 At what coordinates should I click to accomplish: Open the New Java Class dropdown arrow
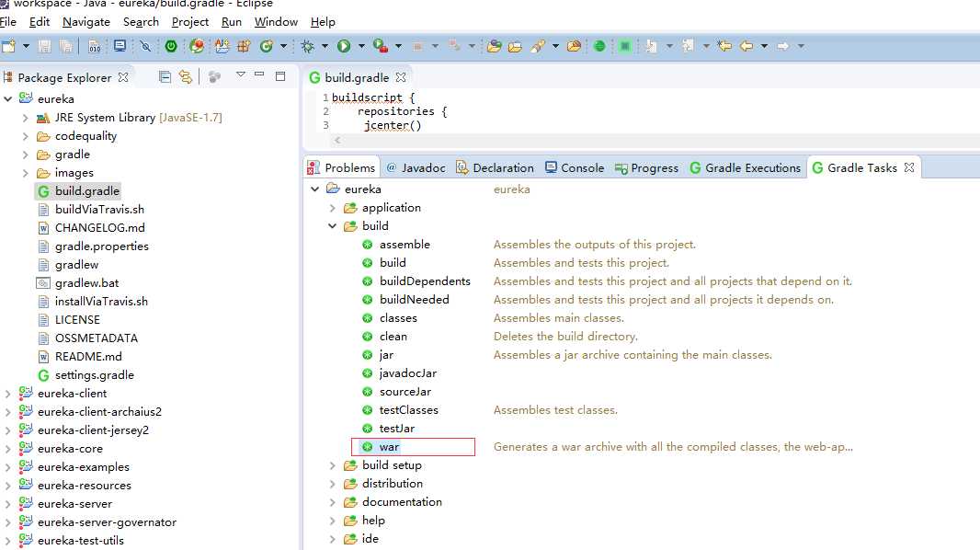(283, 46)
